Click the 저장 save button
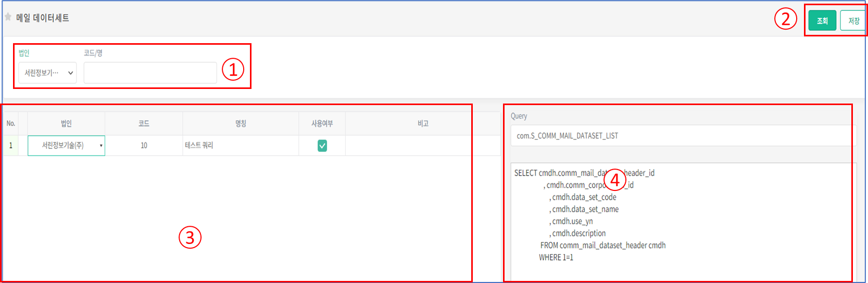 (853, 21)
